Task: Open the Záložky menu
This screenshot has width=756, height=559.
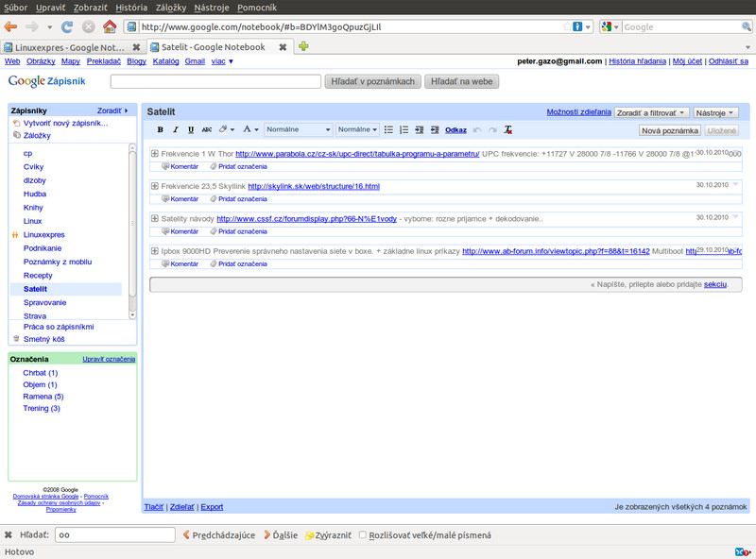Action: point(171,8)
